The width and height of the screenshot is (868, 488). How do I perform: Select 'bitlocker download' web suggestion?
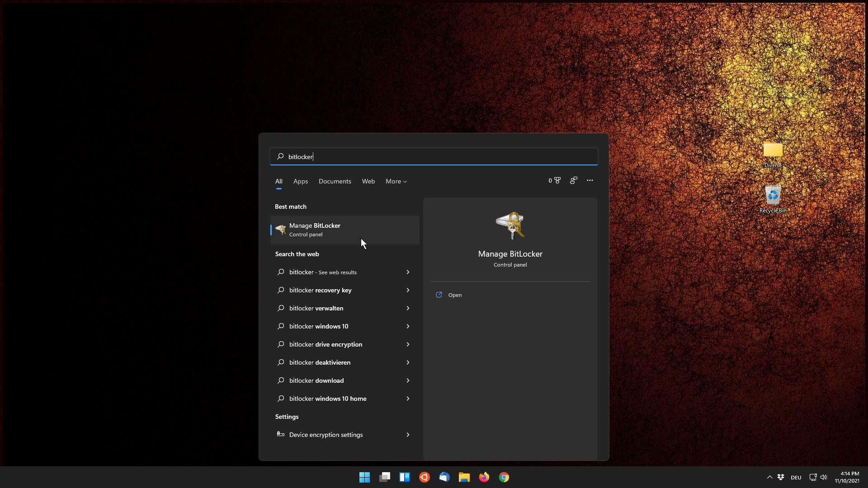click(x=345, y=380)
